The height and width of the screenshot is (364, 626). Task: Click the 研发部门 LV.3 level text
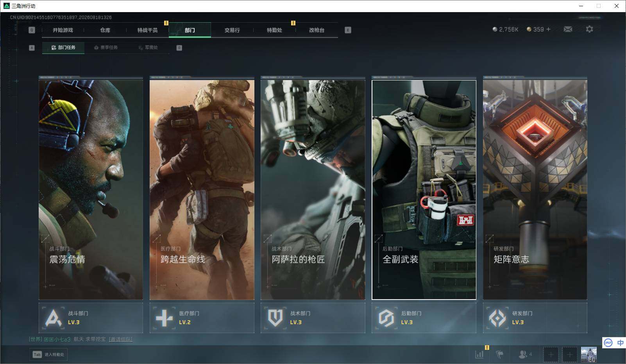[x=518, y=322]
